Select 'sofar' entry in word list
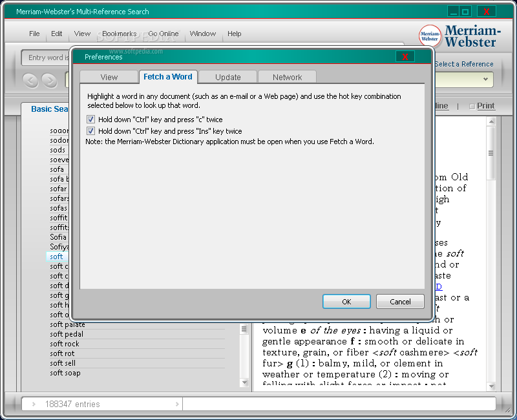This screenshot has height=420, width=517. tap(58, 189)
